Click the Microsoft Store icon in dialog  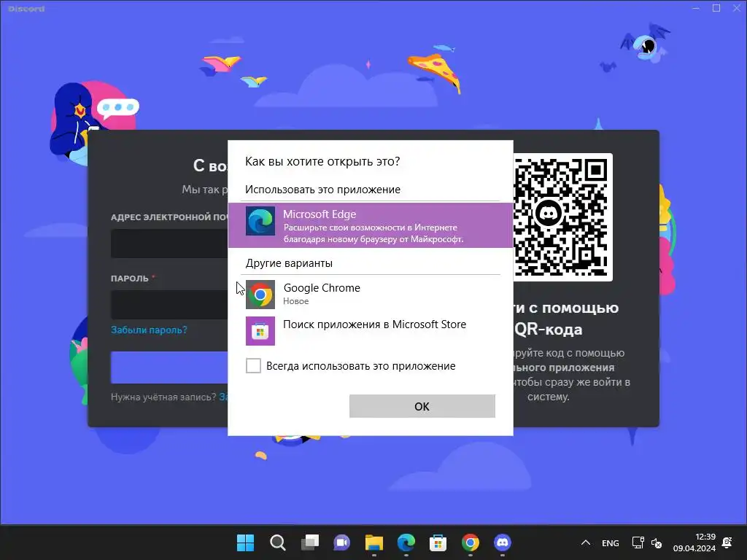tap(260, 331)
